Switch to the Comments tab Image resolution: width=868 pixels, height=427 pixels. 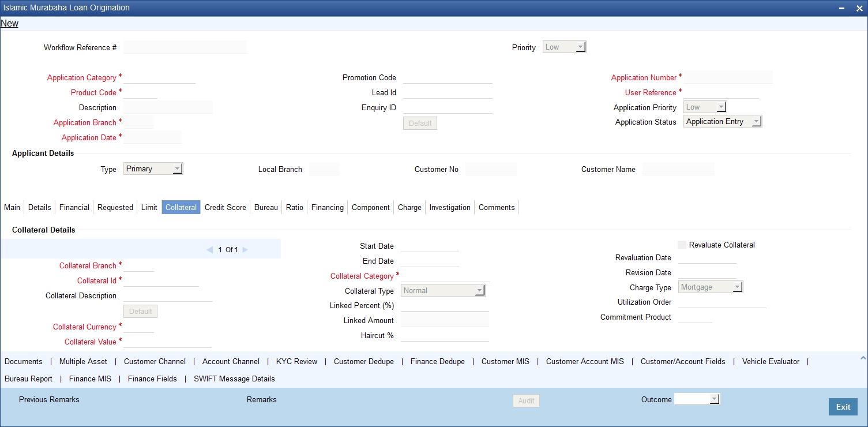(497, 207)
